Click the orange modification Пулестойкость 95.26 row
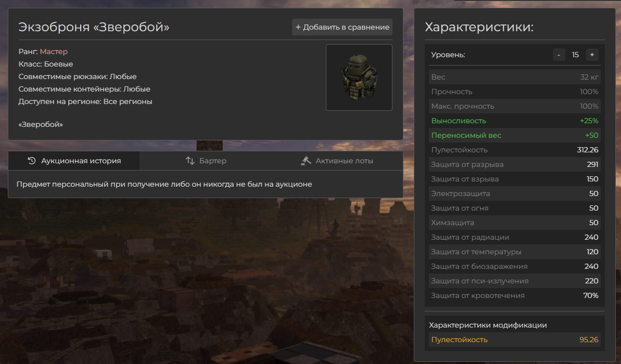The height and width of the screenshot is (364, 621). click(x=514, y=340)
